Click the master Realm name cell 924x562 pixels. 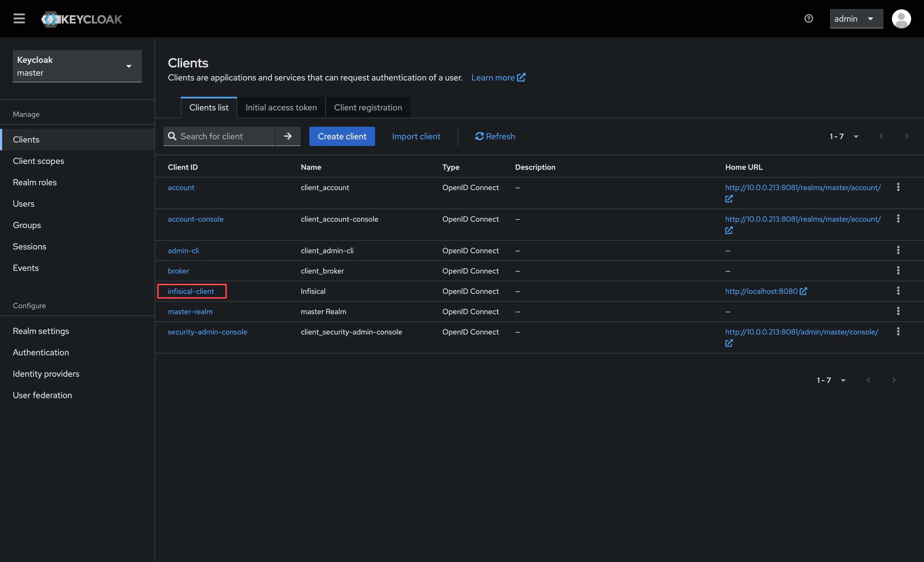coord(323,311)
